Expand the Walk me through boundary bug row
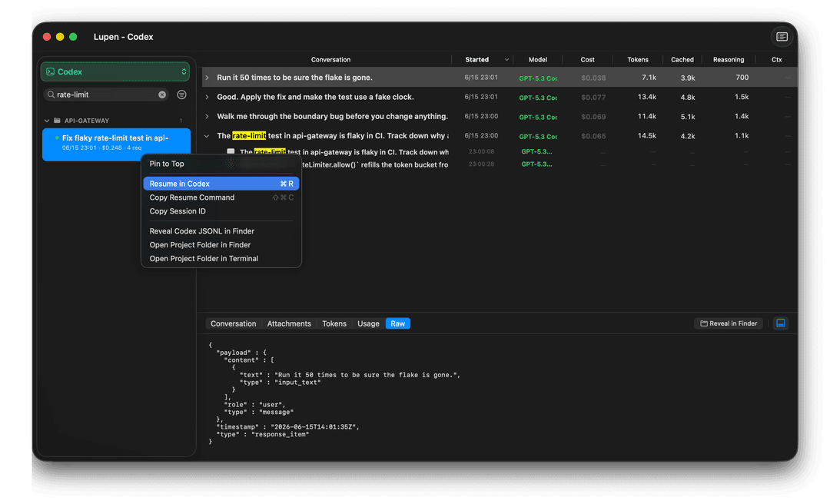Viewport: 830px width, 504px height. (x=207, y=117)
